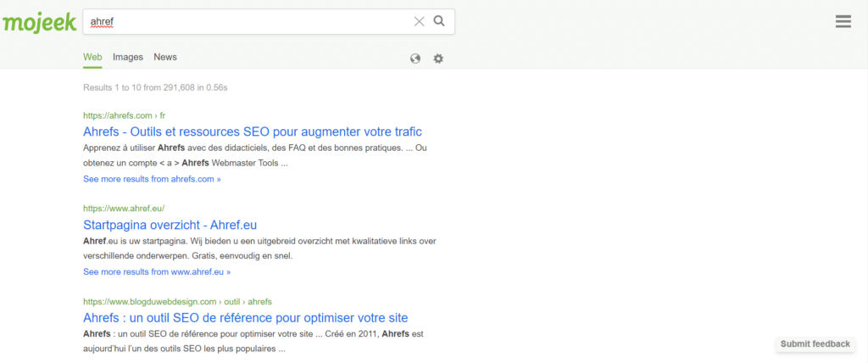This screenshot has width=868, height=363.
Task: Click the snippet mentioning Créé en 2011
Action: (x=253, y=342)
